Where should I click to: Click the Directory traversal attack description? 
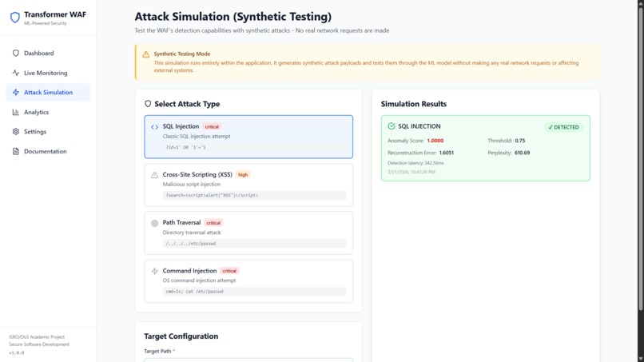(x=192, y=233)
